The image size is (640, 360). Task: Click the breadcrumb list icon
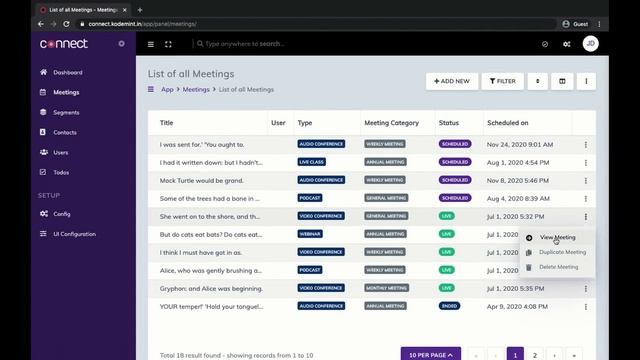pyautogui.click(x=151, y=89)
